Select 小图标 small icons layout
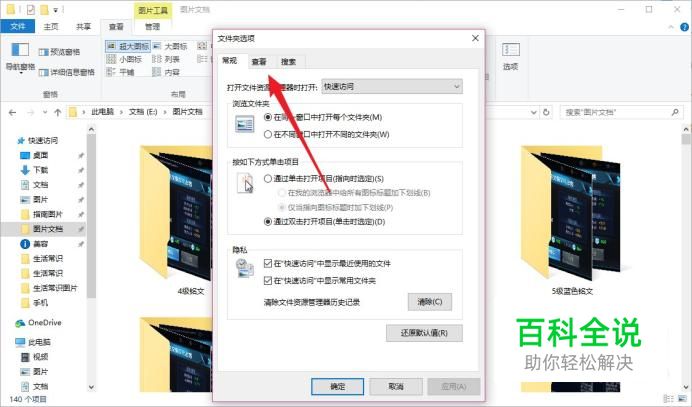 click(x=124, y=59)
